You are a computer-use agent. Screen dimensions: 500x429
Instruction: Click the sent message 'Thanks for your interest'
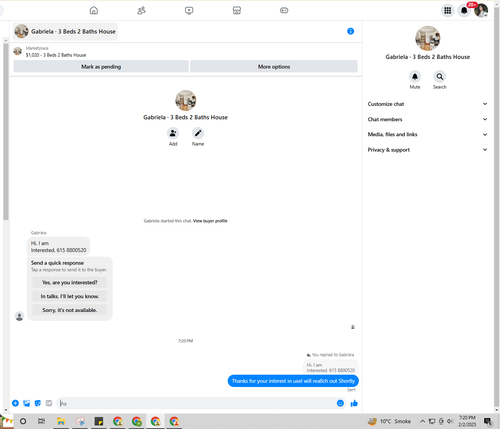pyautogui.click(x=293, y=381)
